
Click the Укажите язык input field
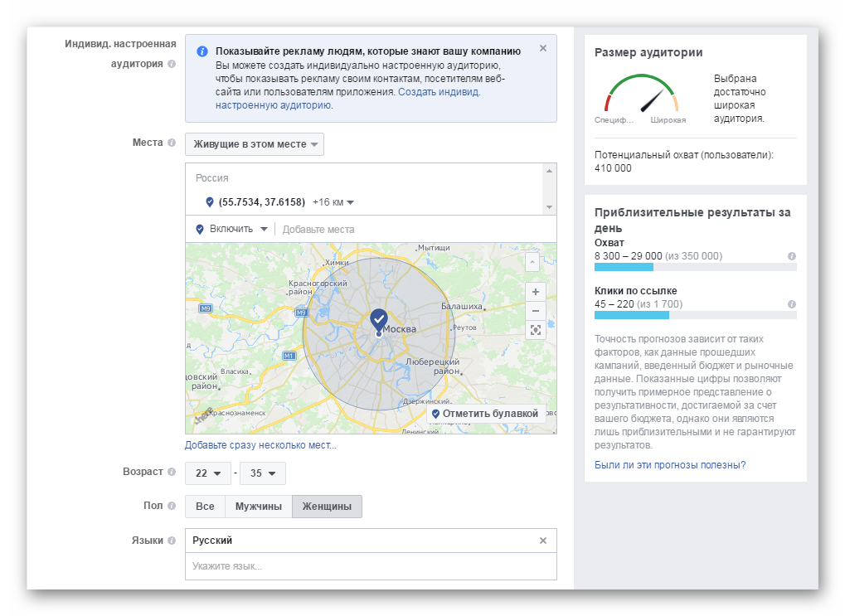(370, 566)
